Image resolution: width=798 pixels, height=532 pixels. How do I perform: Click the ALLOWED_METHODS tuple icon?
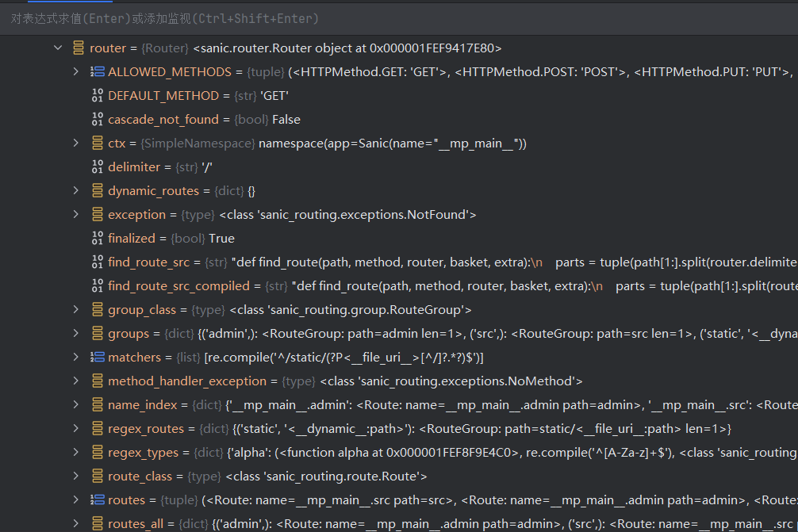point(98,72)
